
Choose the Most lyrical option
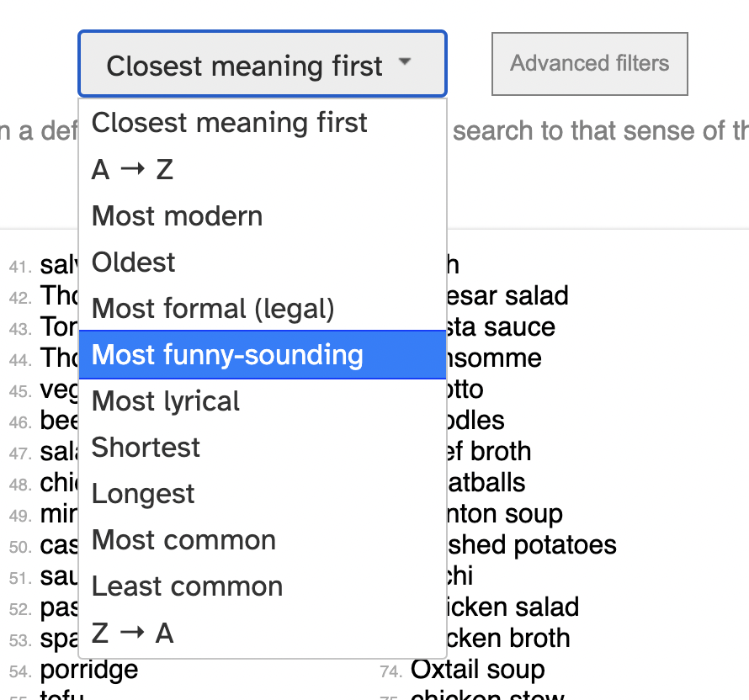(x=166, y=401)
